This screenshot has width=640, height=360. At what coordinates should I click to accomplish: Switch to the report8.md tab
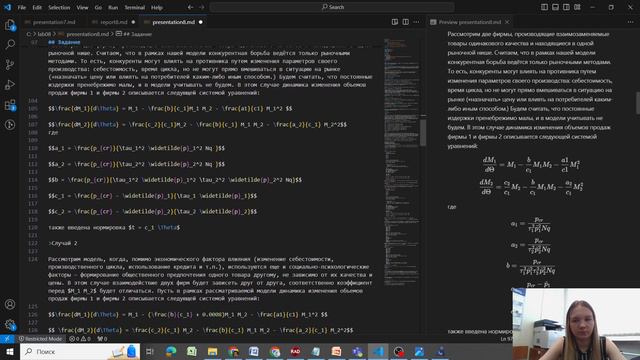(113, 22)
